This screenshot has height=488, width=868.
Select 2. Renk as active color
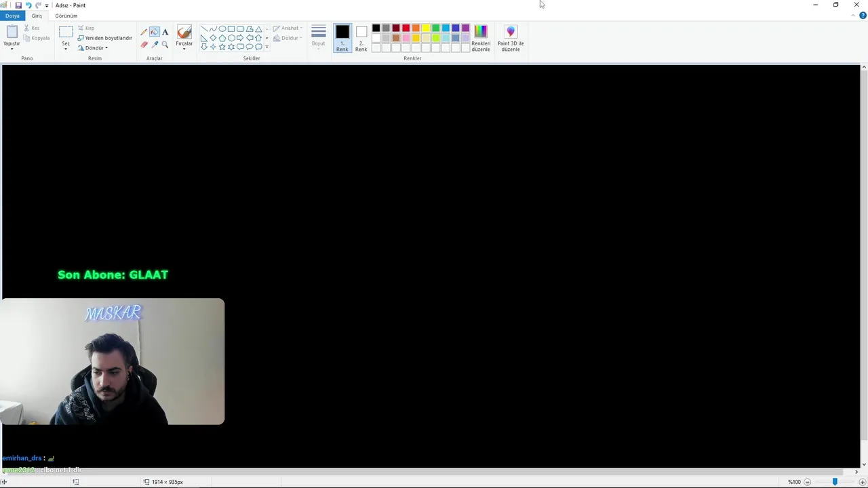click(x=361, y=38)
